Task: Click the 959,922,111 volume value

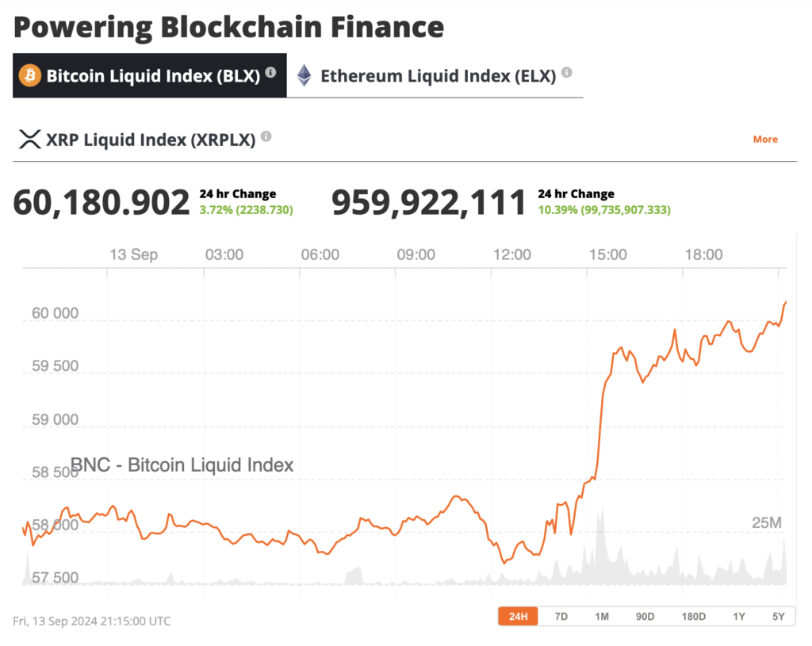Action: [x=428, y=202]
